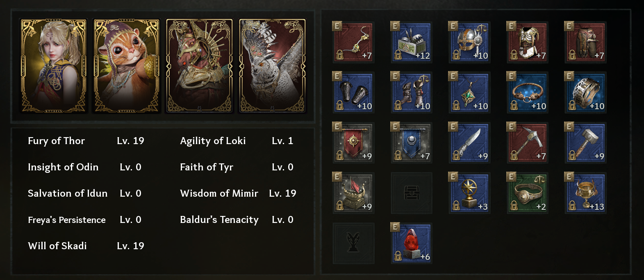Select the pickaxe +7 tool

click(x=528, y=143)
